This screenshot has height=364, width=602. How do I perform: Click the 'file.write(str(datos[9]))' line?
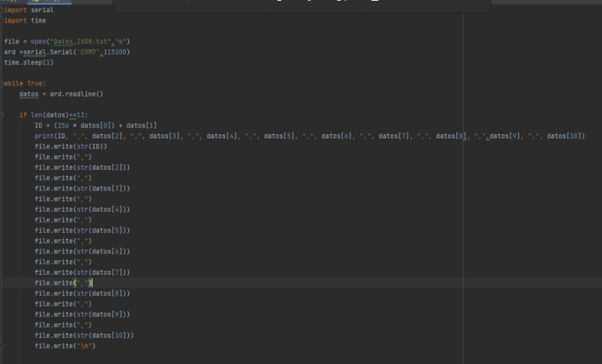pyautogui.click(x=82, y=315)
